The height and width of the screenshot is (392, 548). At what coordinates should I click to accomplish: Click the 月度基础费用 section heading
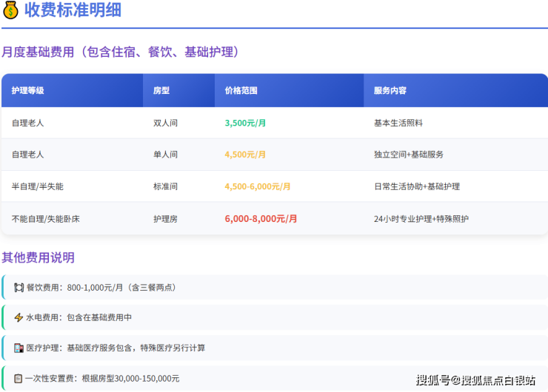tap(120, 52)
